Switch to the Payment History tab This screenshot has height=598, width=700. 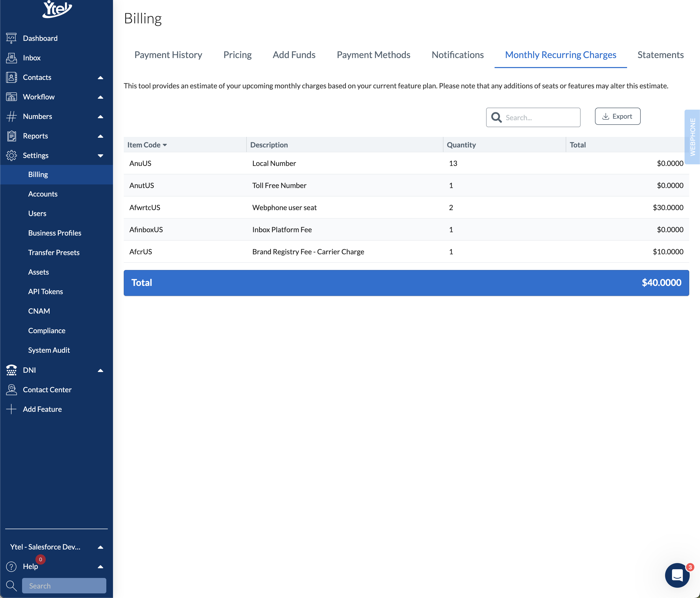(168, 55)
